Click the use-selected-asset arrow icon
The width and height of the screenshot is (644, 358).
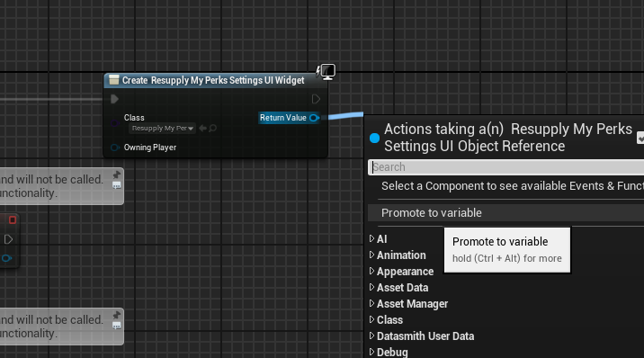pos(202,128)
